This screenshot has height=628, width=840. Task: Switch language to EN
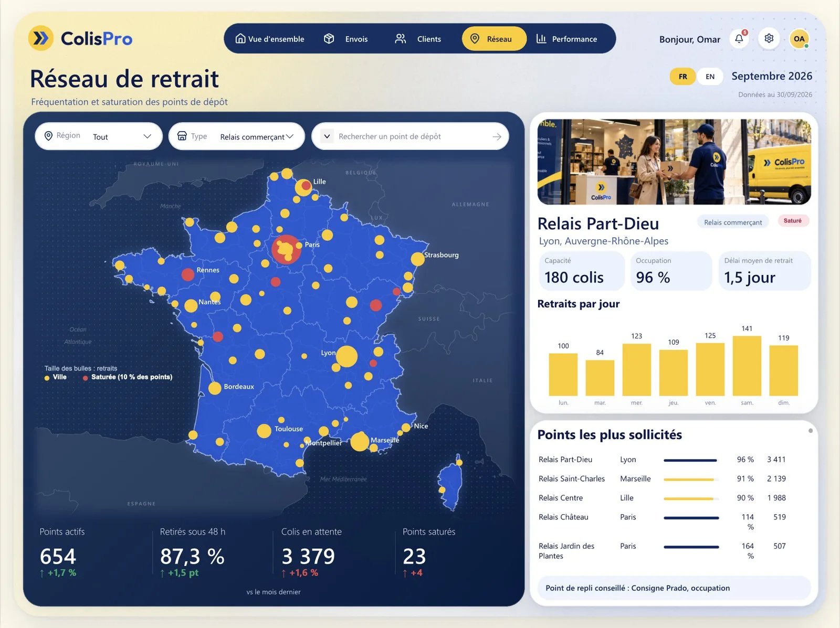[710, 77]
